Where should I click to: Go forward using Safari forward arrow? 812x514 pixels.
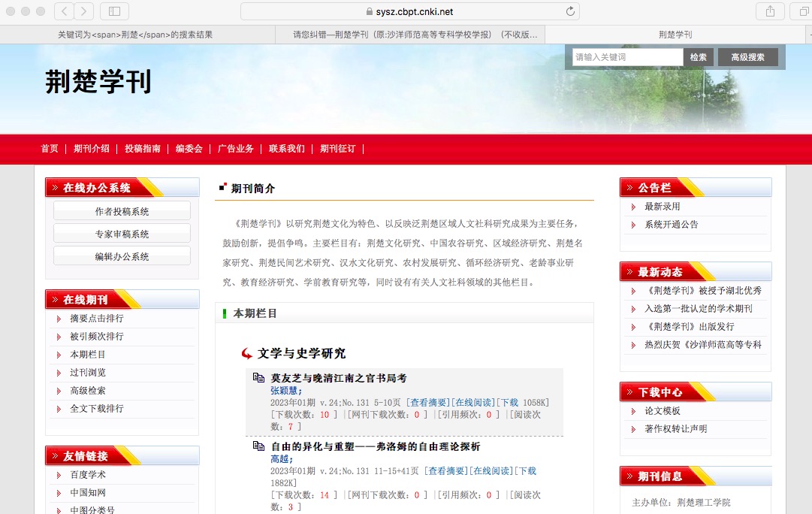click(84, 11)
